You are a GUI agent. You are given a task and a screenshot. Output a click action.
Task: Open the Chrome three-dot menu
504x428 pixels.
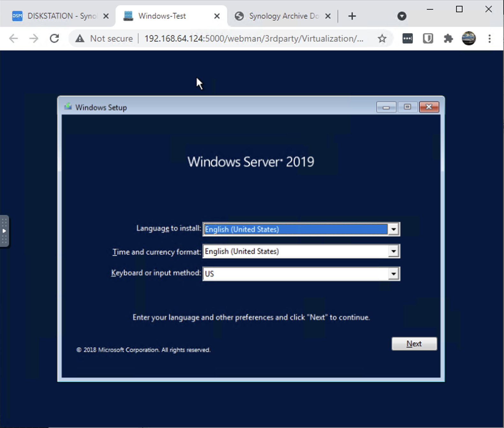coord(490,39)
